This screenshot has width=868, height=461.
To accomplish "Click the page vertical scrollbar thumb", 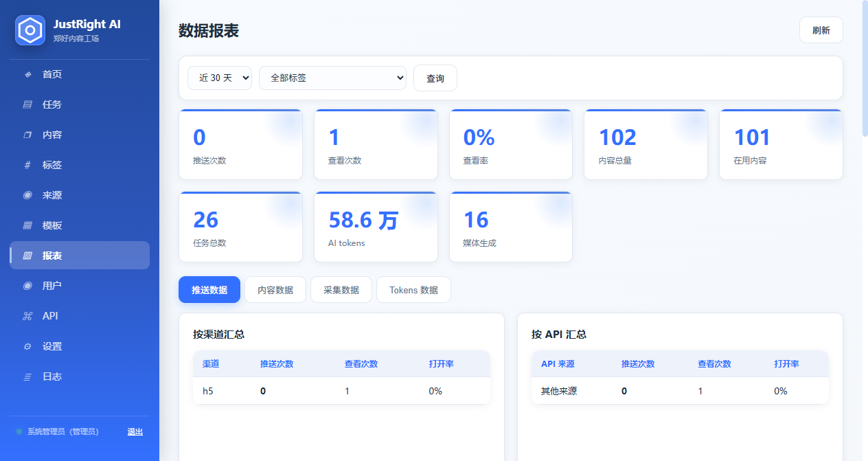I will click(865, 69).
